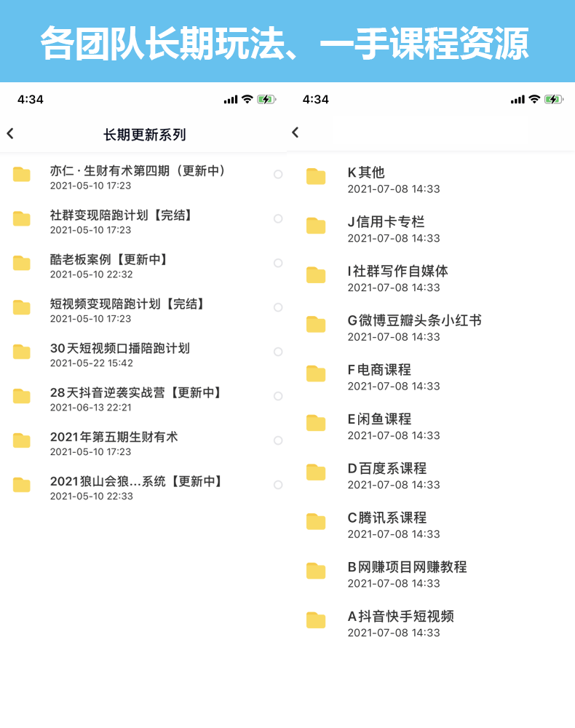Open folder icon of 亦仁·生财有术第四期
Image resolution: width=575 pixels, height=728 pixels.
coord(21,175)
